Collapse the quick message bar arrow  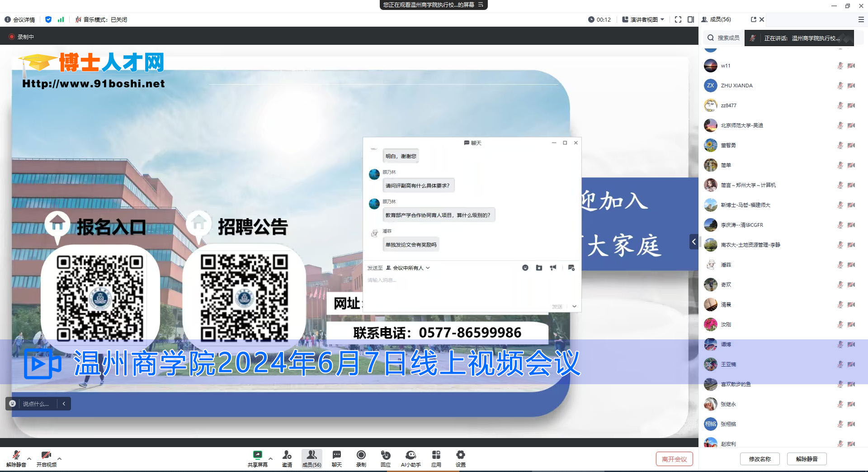pyautogui.click(x=64, y=404)
